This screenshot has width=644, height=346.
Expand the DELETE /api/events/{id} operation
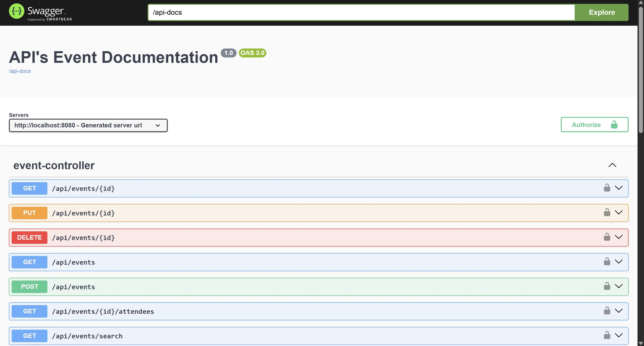pyautogui.click(x=619, y=237)
